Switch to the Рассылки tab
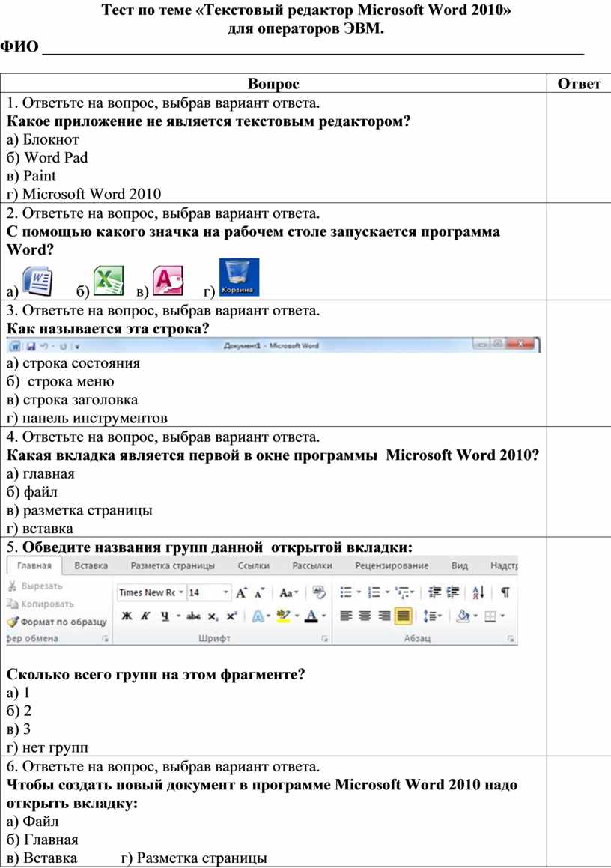 coord(312,565)
